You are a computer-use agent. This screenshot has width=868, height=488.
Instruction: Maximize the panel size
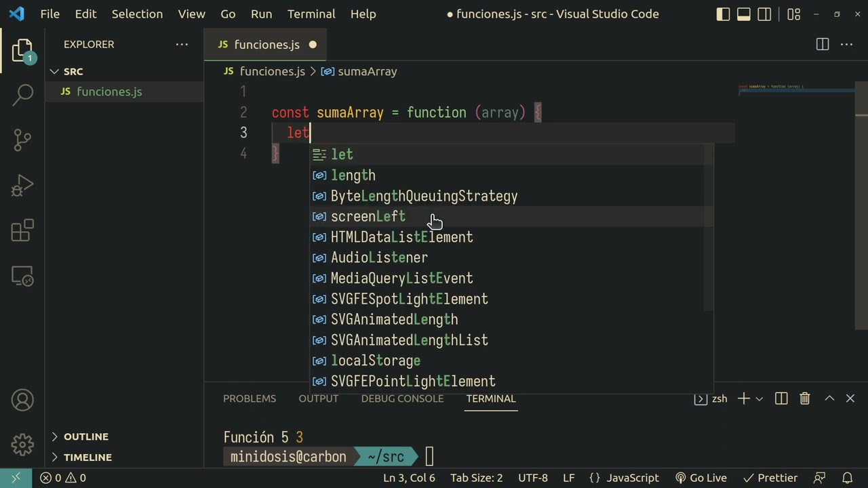(x=829, y=399)
